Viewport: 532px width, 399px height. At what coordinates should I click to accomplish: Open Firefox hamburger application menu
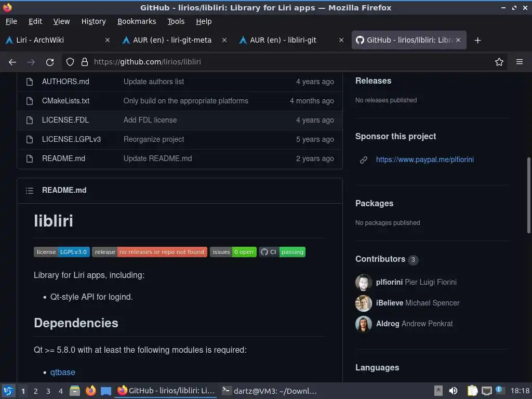520,62
